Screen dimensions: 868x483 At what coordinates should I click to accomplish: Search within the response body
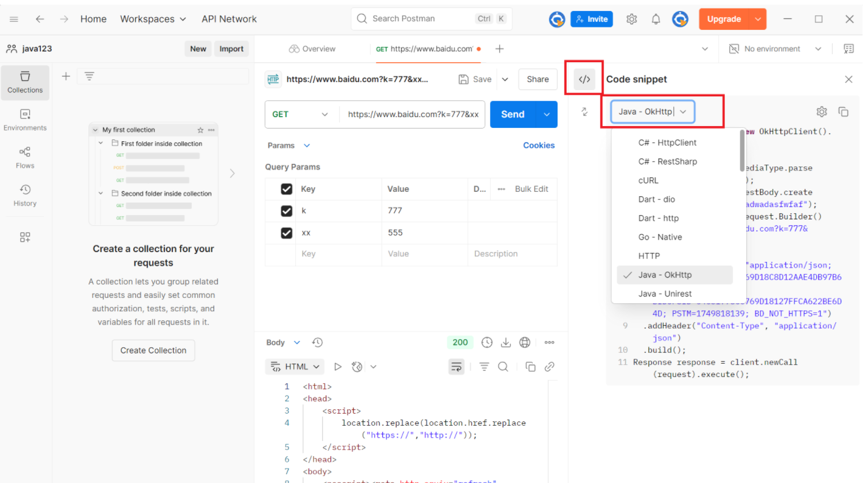coord(503,367)
